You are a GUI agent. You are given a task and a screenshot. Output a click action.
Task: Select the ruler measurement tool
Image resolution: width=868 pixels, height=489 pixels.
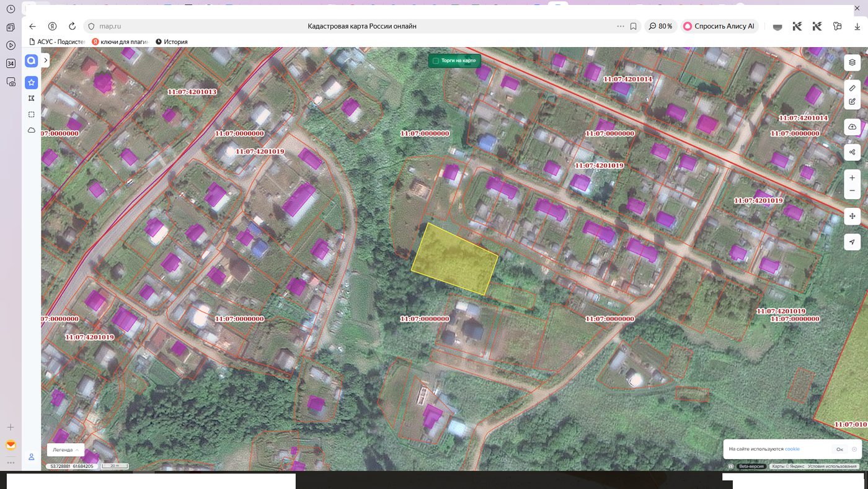tap(852, 88)
